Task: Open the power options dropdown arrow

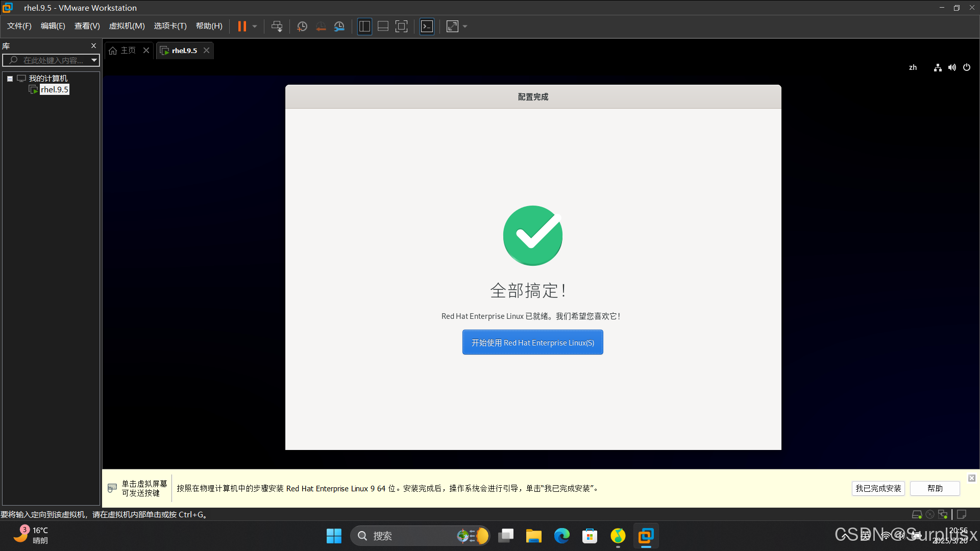Action: [x=255, y=27]
